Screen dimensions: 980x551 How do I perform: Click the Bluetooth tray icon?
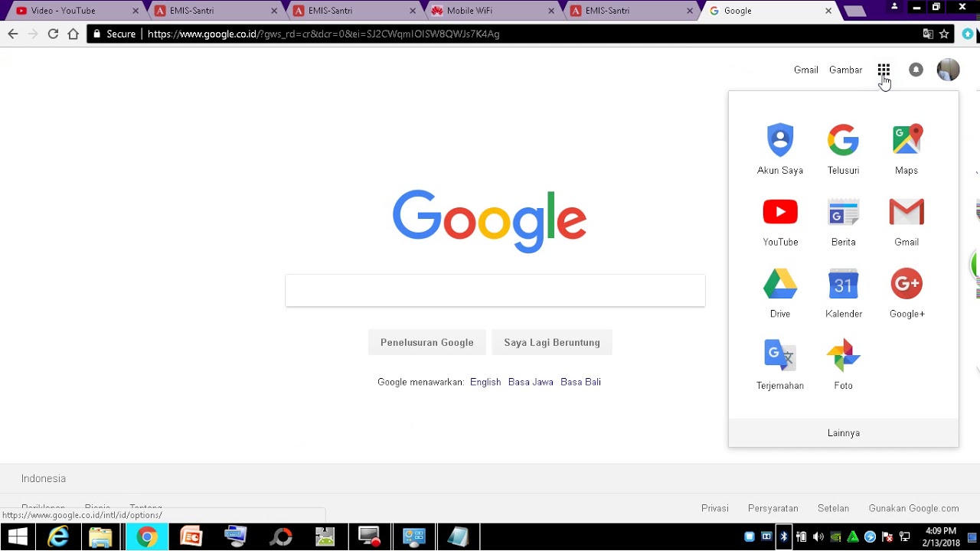[783, 536]
